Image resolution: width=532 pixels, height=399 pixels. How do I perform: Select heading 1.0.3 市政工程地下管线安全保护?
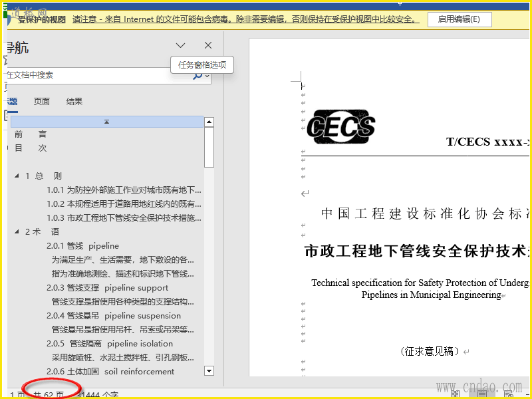click(x=124, y=218)
